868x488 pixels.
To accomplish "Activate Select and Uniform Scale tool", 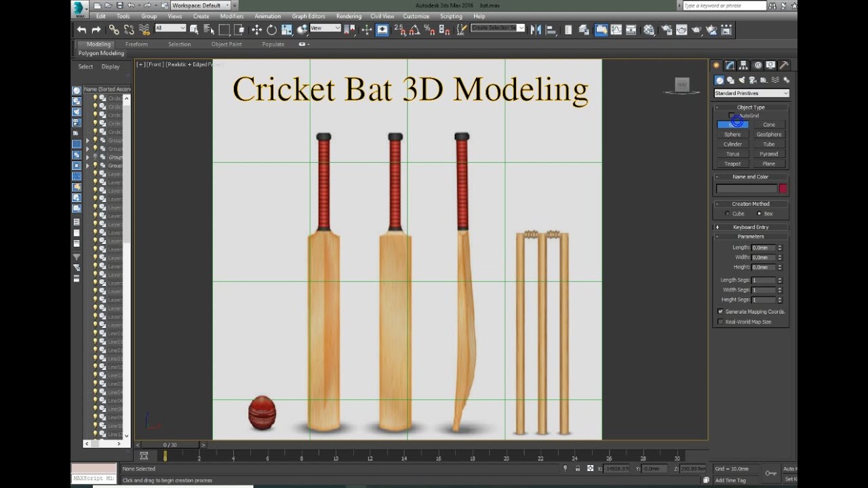I will click(x=286, y=30).
